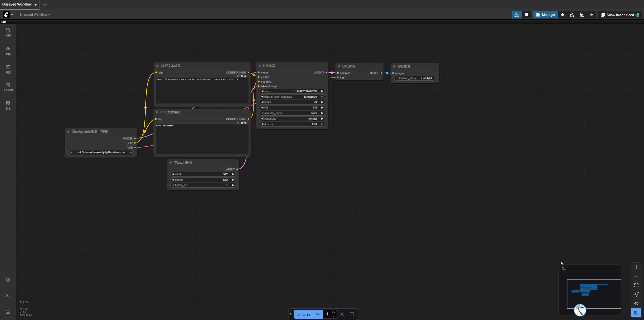
Task: Toggle the minimap button
Action: click(x=636, y=313)
